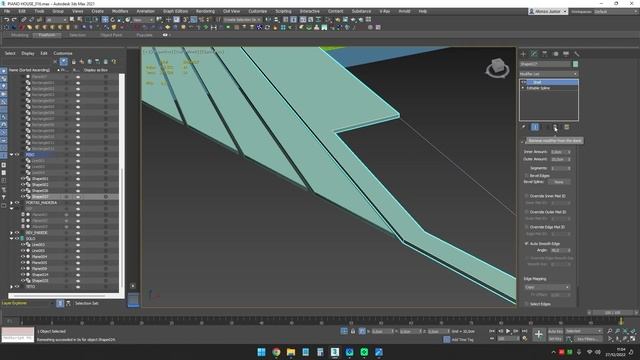Open the Edit menu
Screen dimensions: 640x360
(x=22, y=11)
